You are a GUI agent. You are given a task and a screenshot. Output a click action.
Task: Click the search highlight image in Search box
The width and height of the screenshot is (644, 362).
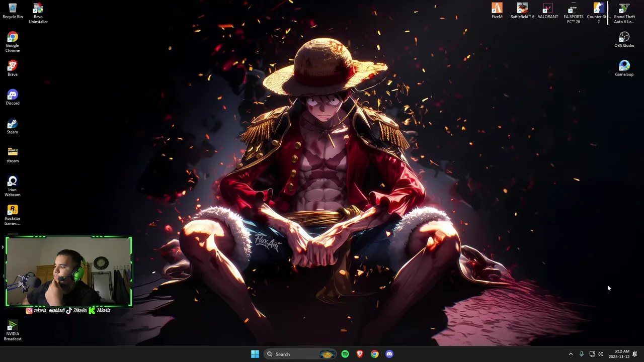[x=327, y=354]
